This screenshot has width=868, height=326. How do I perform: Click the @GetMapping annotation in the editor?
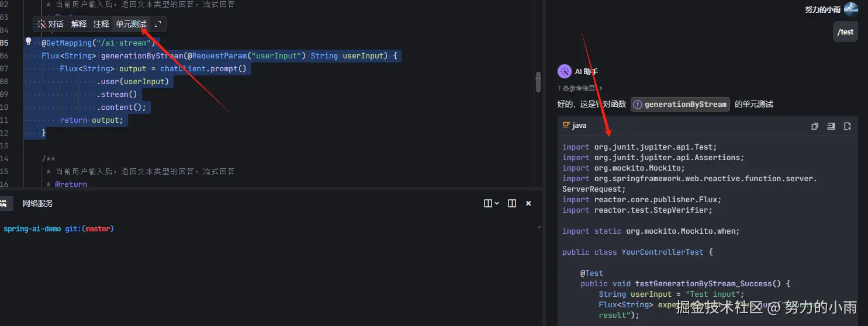pyautogui.click(x=67, y=43)
